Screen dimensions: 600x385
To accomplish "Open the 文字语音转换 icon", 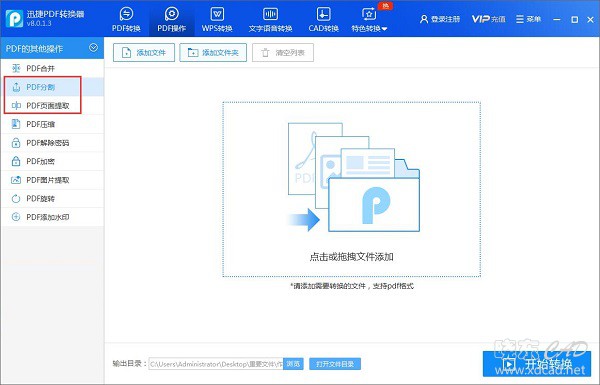I will pos(270,19).
